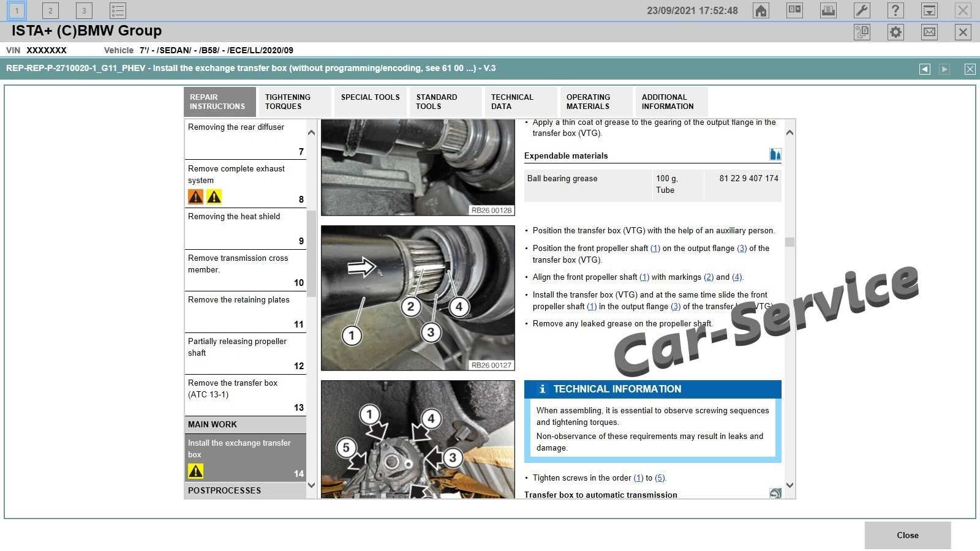Open the Special Tools tab
The width and height of the screenshot is (980, 551).
[x=371, y=102]
